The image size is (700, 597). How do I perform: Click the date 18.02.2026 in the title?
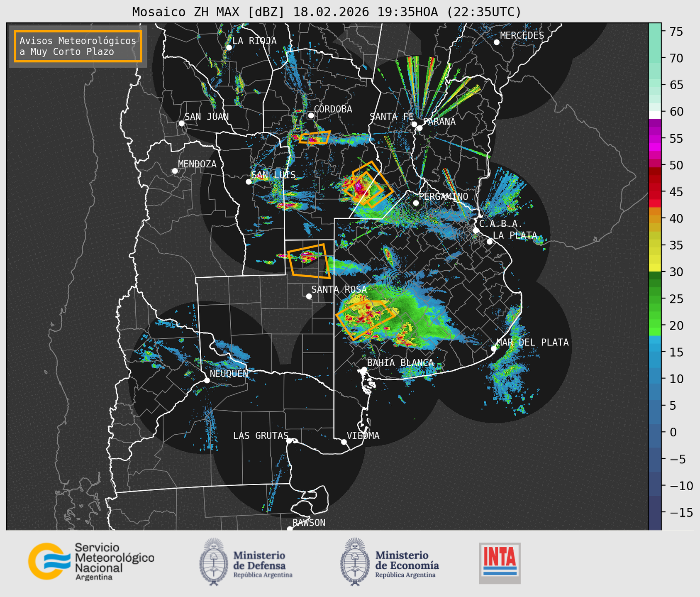331,12
